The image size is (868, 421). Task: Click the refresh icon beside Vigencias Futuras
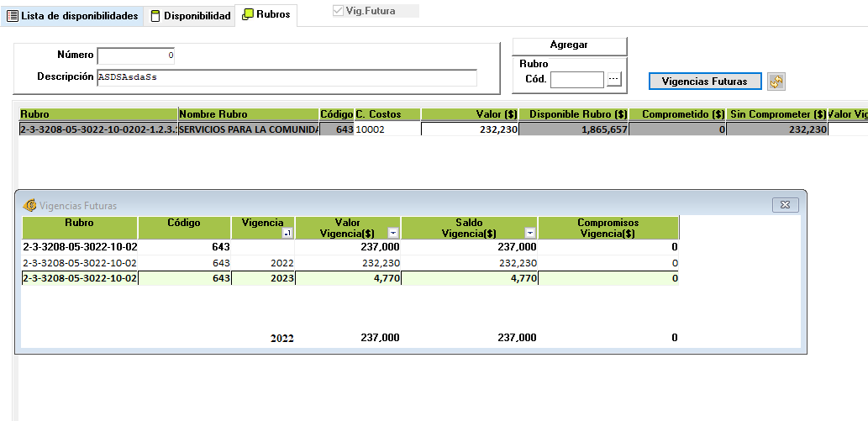point(776,82)
